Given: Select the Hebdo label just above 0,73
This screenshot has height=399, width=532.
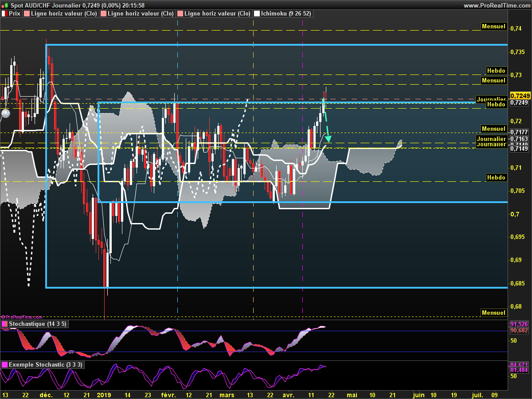Looking at the screenshot, I should pyautogui.click(x=496, y=70).
